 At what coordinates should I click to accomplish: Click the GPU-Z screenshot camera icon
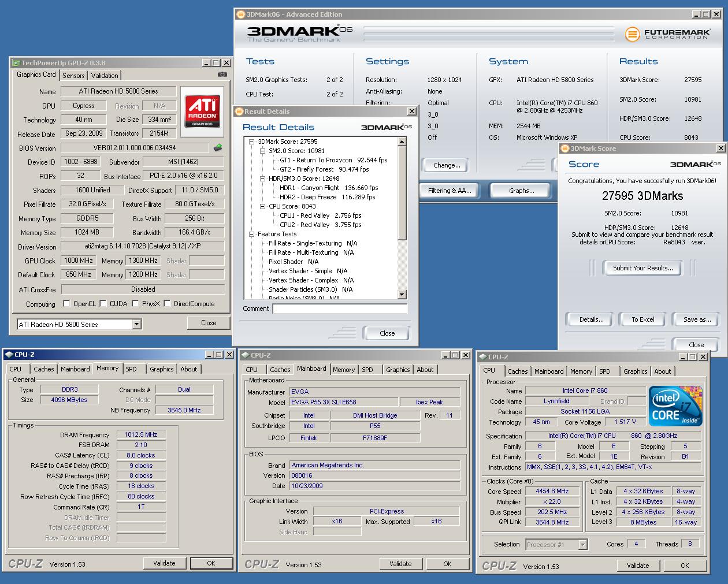pos(222,75)
